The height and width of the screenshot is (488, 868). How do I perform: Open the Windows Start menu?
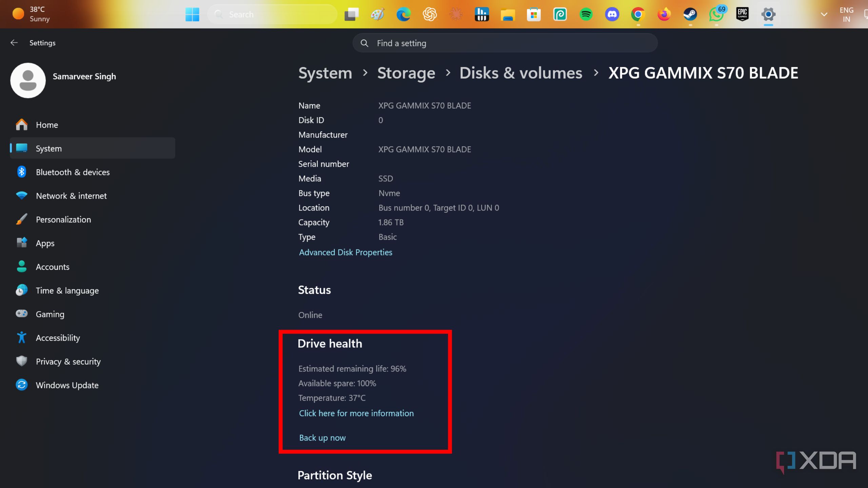point(192,14)
